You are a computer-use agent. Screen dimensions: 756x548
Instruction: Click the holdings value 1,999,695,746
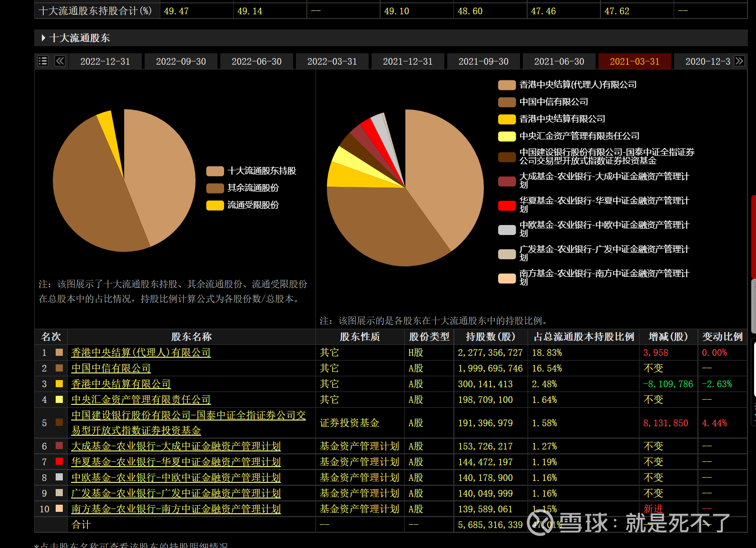click(x=490, y=368)
